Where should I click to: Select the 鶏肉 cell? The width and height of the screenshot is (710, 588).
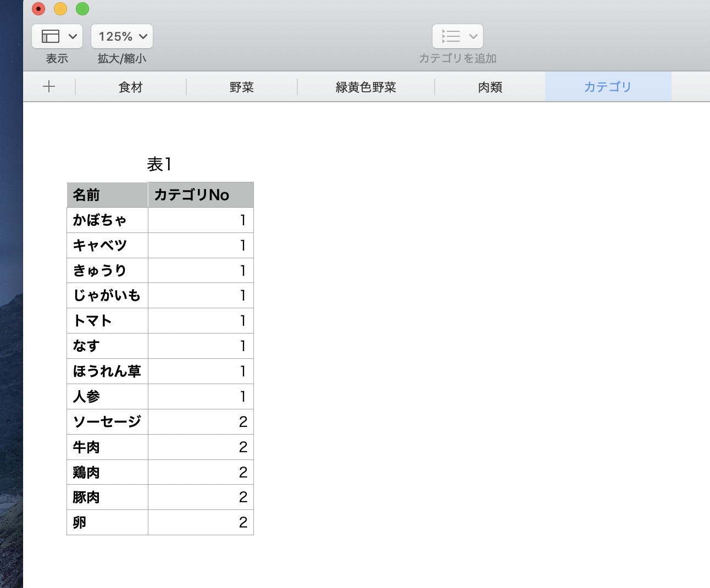[108, 472]
